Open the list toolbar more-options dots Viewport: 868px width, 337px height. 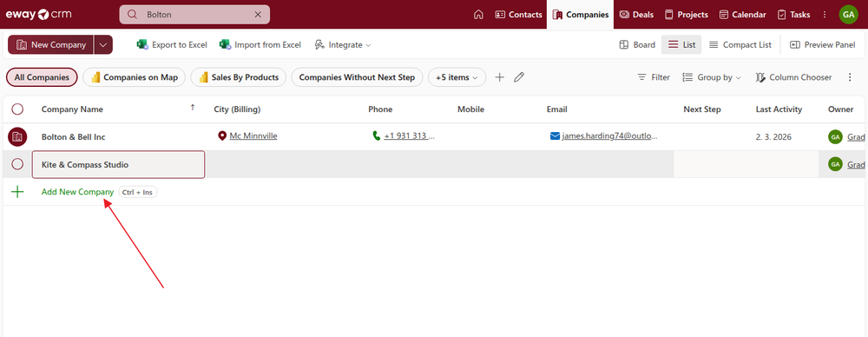851,77
